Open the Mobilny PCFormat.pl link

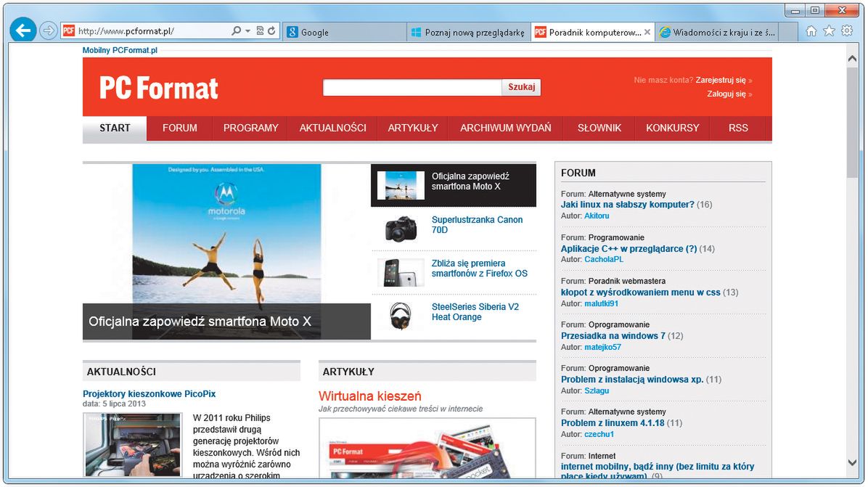(120, 50)
